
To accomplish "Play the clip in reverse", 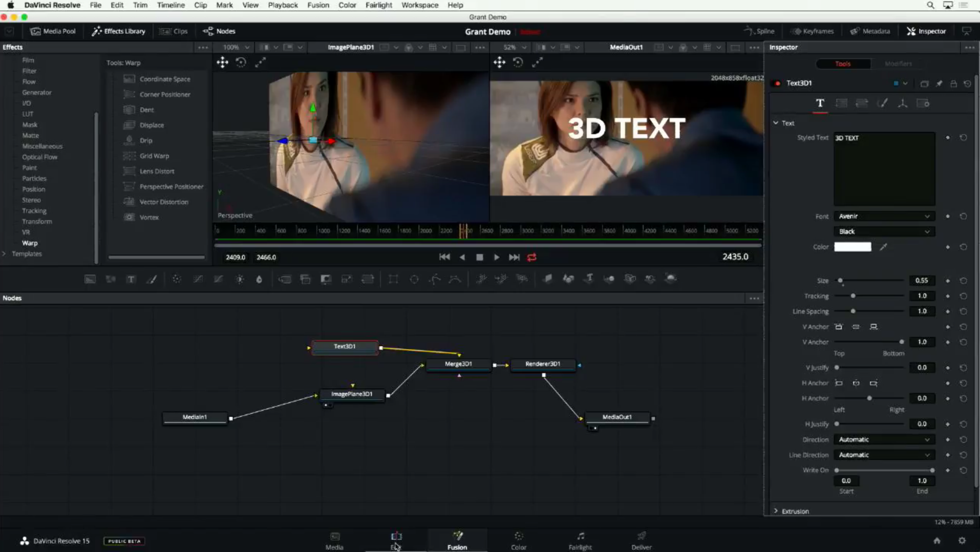I will coord(462,257).
